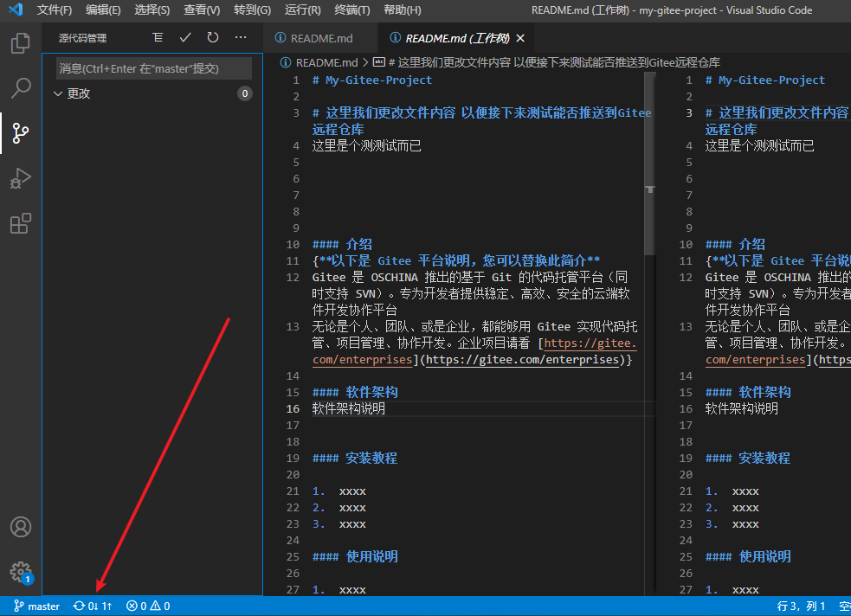Click the left diff editor scrollbar
851x616 pixels.
[x=649, y=163]
